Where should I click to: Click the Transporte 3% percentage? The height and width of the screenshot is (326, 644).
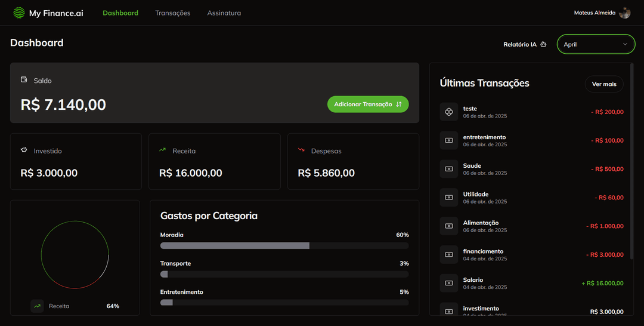(404, 263)
